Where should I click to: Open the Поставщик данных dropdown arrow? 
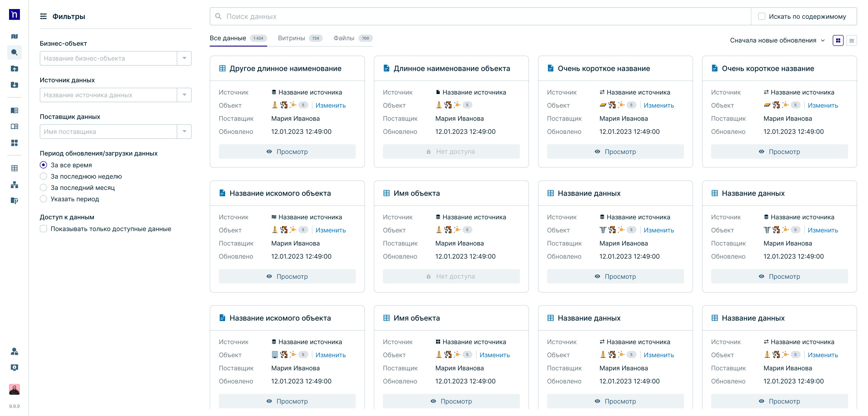coord(184,131)
